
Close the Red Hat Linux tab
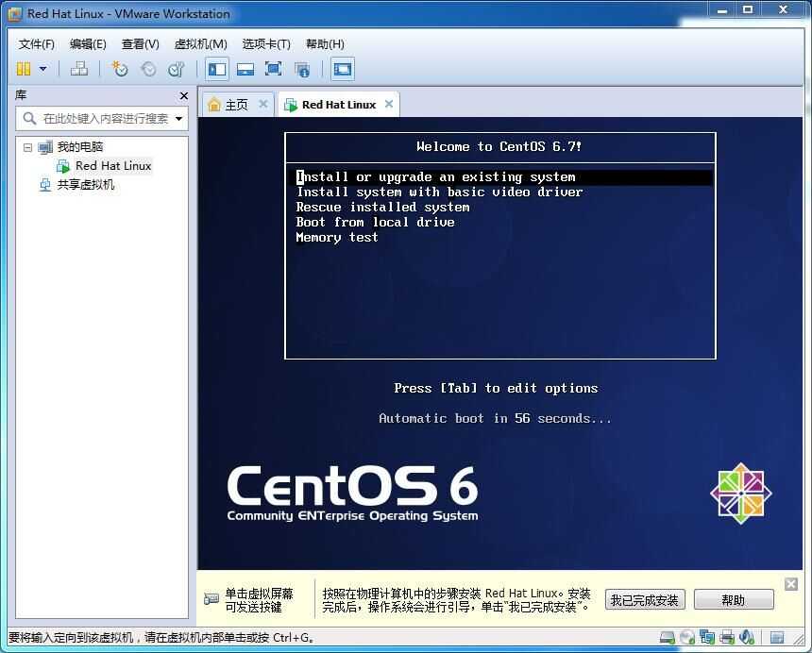tap(389, 104)
